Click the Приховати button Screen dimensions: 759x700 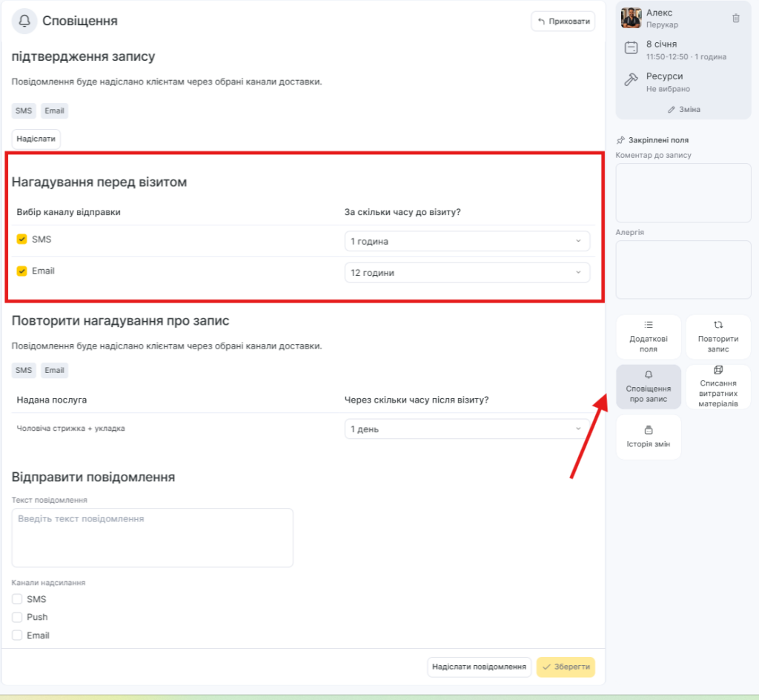(x=563, y=22)
